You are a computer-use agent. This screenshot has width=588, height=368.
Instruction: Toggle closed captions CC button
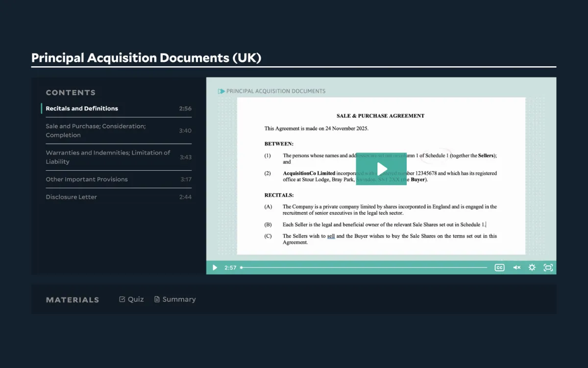[499, 267]
